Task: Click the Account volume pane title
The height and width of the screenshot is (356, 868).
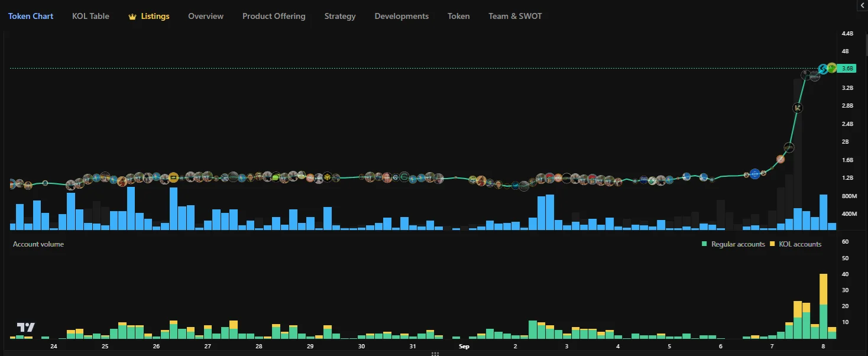Action: (x=38, y=244)
